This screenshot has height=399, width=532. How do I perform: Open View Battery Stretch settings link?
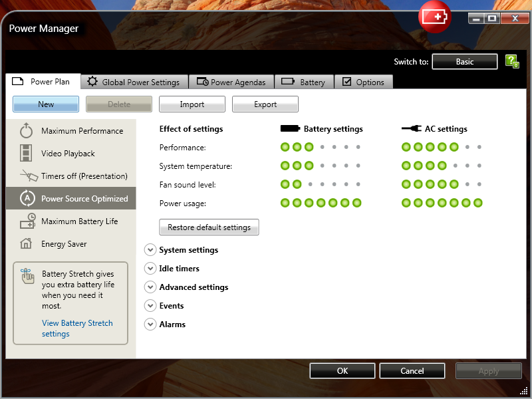point(77,329)
